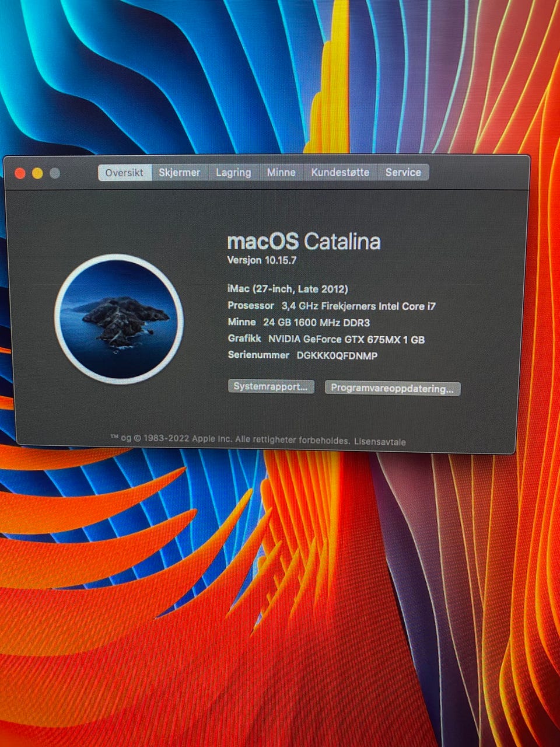
Task: Click the copyright text '1983-2022 Apple Inc.'
Action: pos(188,439)
